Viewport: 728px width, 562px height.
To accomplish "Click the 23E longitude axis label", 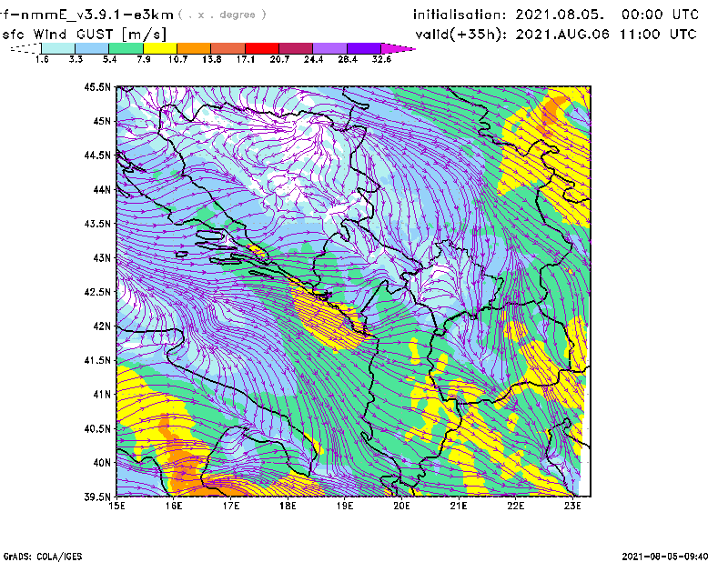I will 572,506.
